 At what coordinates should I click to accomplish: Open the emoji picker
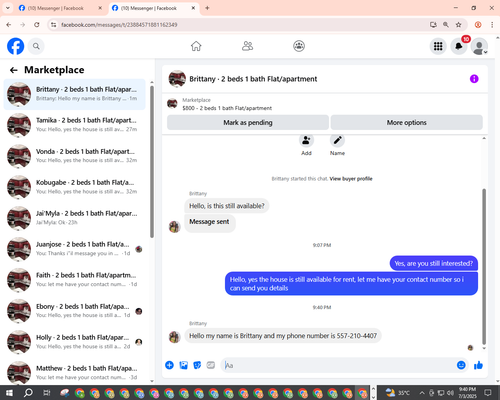tap(461, 365)
